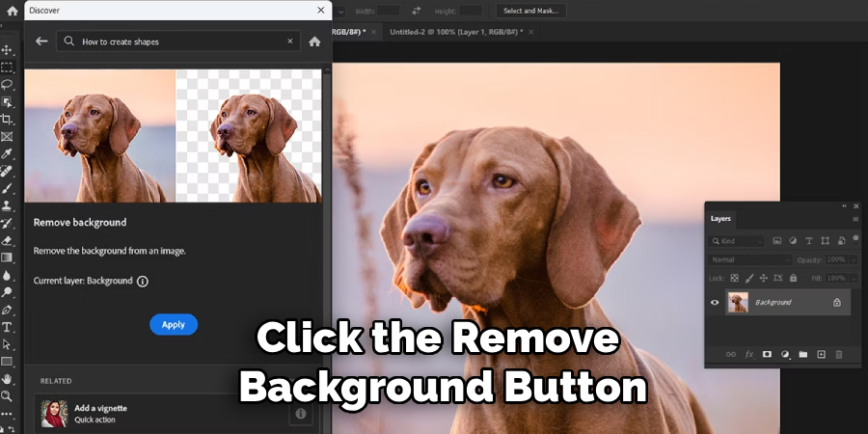The height and width of the screenshot is (434, 868).
Task: Go to Photoshop Home screen icon
Action: [x=13, y=11]
